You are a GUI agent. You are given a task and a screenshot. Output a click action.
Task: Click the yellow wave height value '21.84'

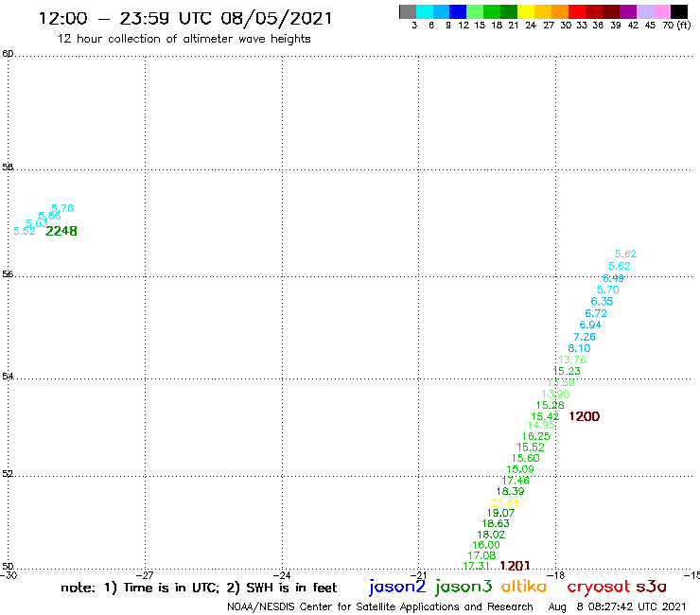tap(505, 502)
